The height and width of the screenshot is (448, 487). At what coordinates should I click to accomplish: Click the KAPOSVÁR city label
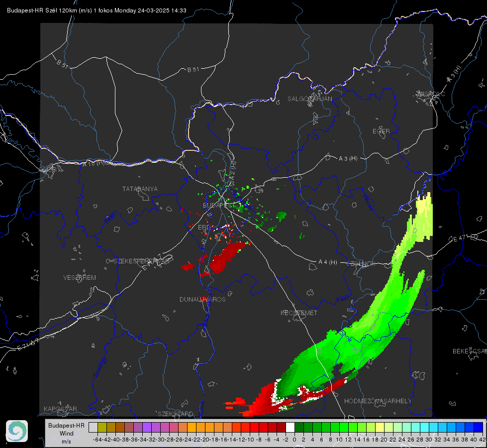click(x=60, y=409)
